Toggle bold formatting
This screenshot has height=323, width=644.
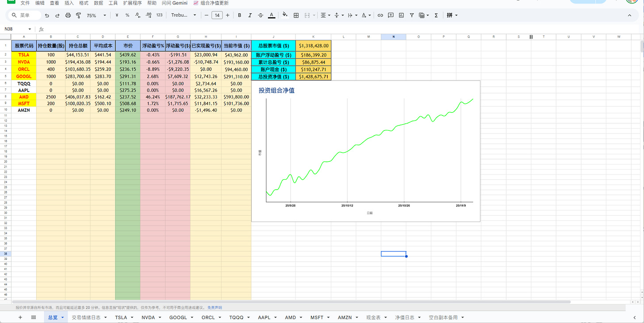(240, 15)
